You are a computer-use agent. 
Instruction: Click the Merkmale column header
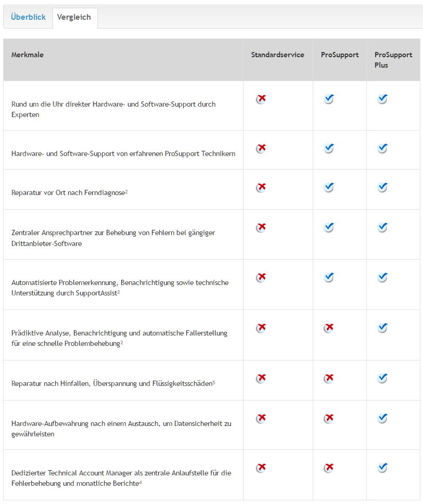pyautogui.click(x=28, y=55)
